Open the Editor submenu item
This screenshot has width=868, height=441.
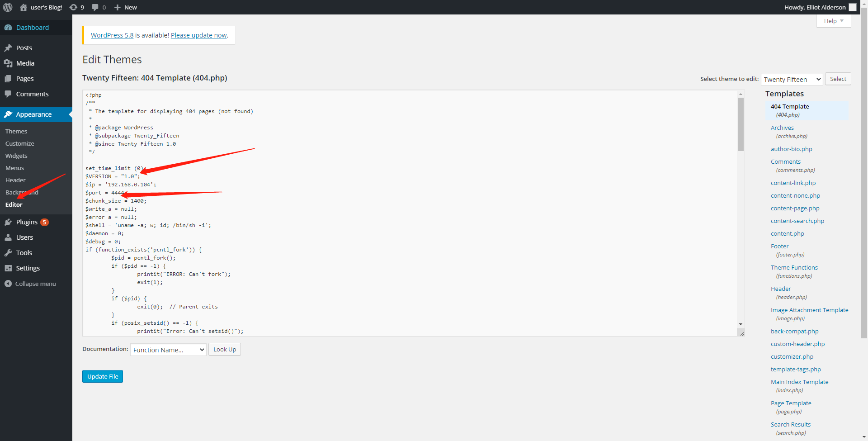tap(14, 204)
